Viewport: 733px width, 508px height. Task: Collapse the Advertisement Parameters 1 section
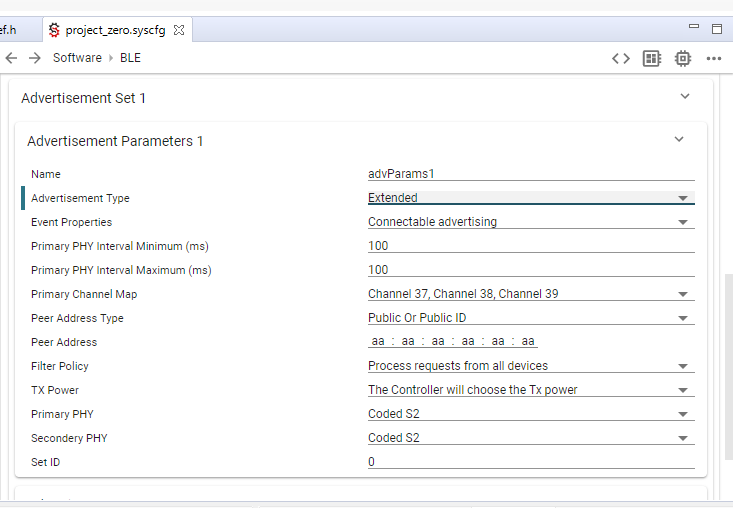pos(679,140)
